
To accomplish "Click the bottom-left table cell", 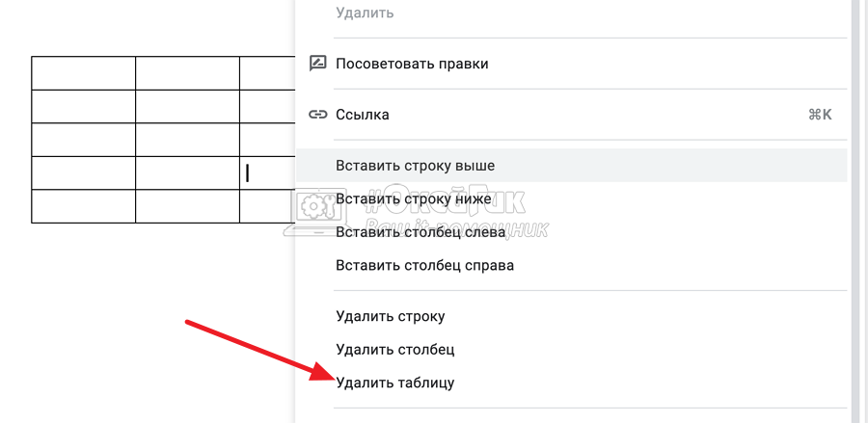I will [x=83, y=206].
